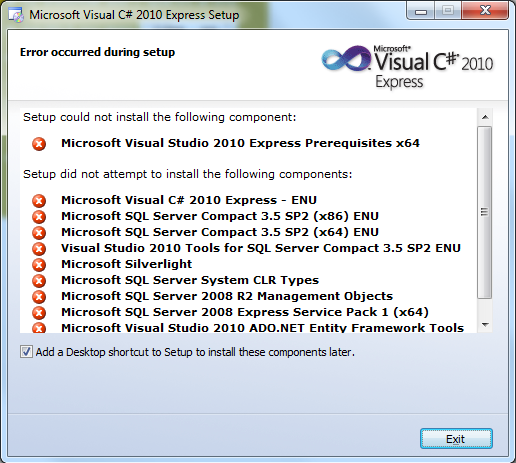The image size is (516, 463).
Task: Uncheck Add a Desktop shortcut checkbox
Action: pyautogui.click(x=26, y=352)
